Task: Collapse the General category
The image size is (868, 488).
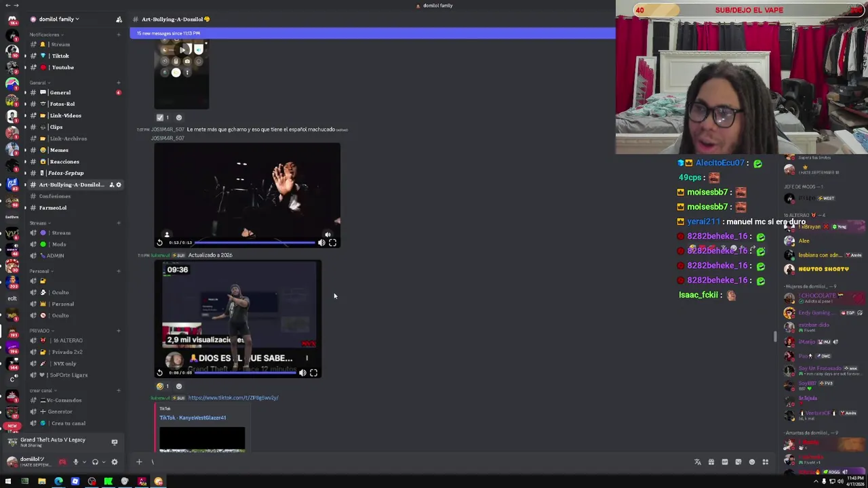Action: tap(39, 83)
